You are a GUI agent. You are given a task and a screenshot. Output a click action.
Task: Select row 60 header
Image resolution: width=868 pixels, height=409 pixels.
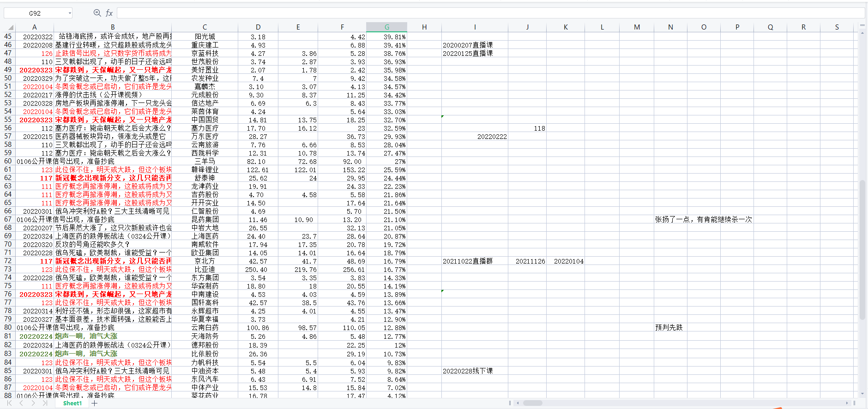pos(8,161)
